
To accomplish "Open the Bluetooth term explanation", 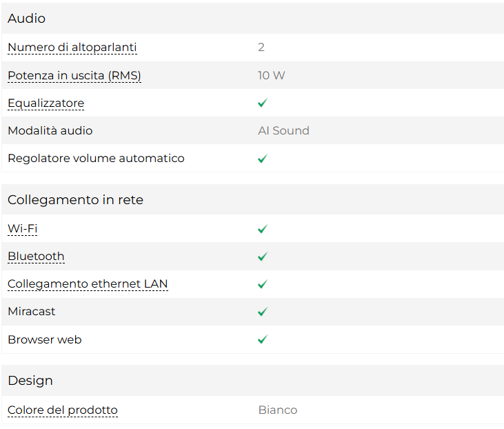I will click(36, 257).
